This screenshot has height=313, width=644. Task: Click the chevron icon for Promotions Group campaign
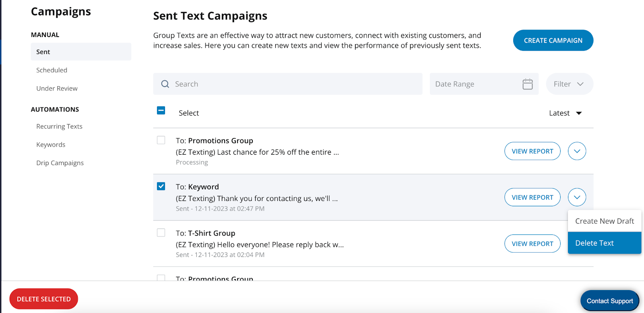[577, 151]
